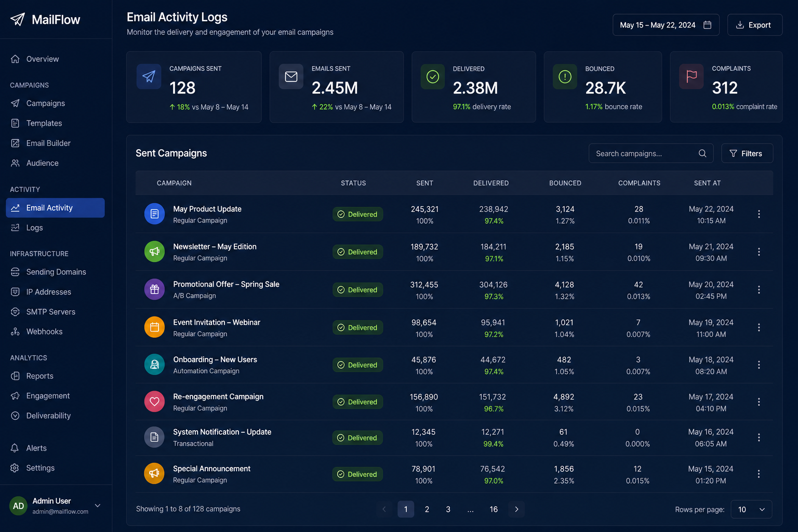The height and width of the screenshot is (532, 798).
Task: Focus the Search campaigns input field
Action: click(651, 153)
